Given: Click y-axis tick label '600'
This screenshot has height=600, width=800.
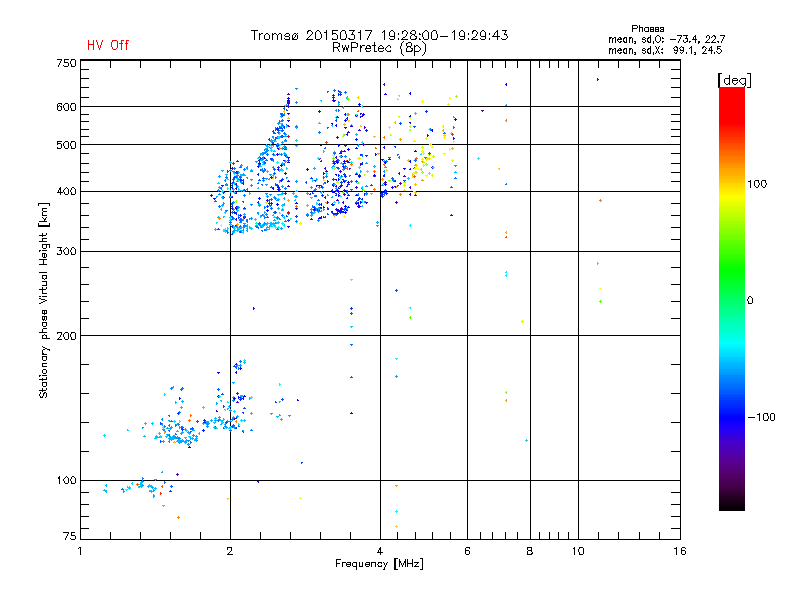Looking at the screenshot, I should [x=66, y=107].
